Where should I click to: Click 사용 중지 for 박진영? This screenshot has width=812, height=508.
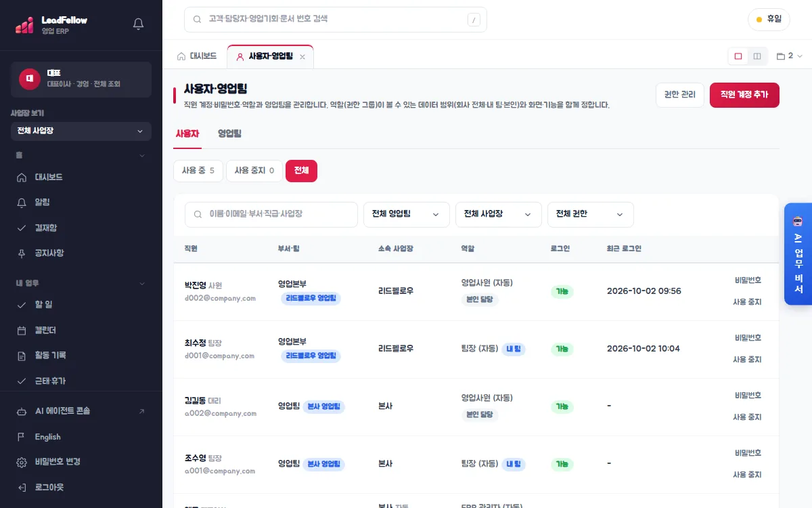click(747, 302)
